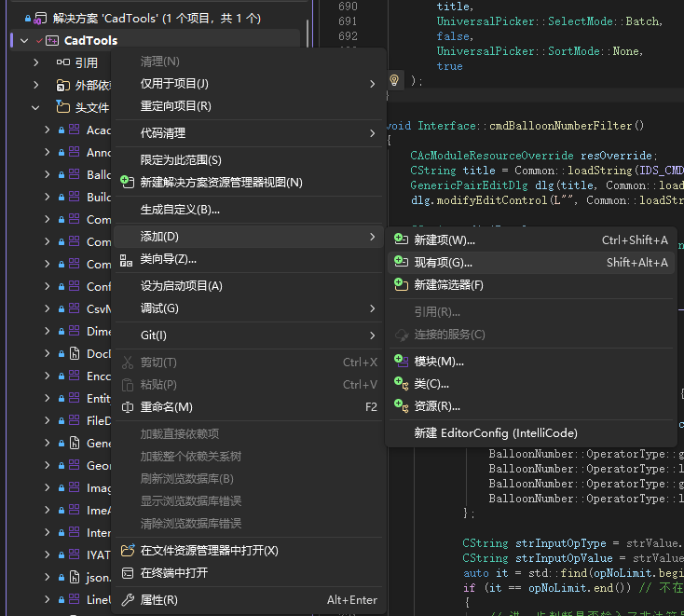
Task: Click the 模块 module icon
Action: (x=401, y=361)
